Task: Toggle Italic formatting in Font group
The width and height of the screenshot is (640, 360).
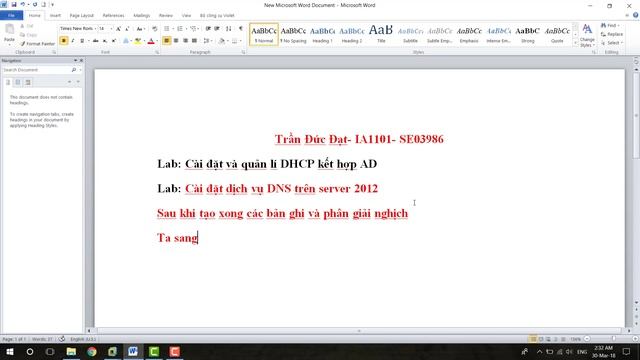Action: click(73, 41)
